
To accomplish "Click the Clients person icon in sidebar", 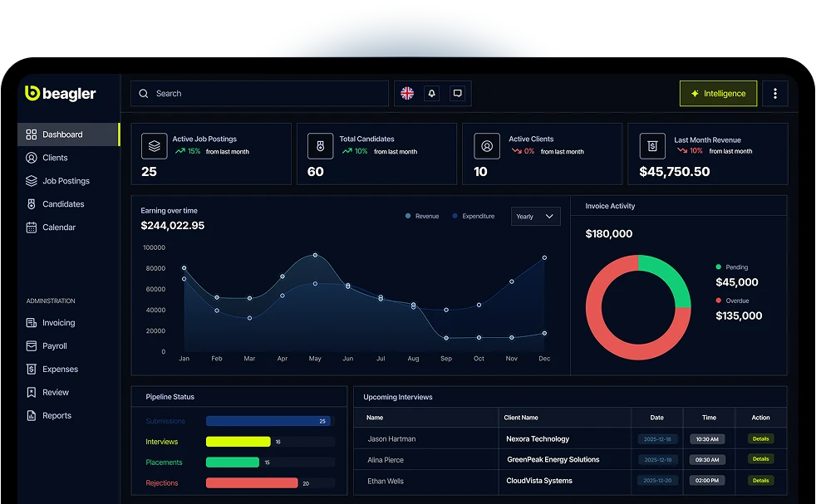I will coord(32,158).
